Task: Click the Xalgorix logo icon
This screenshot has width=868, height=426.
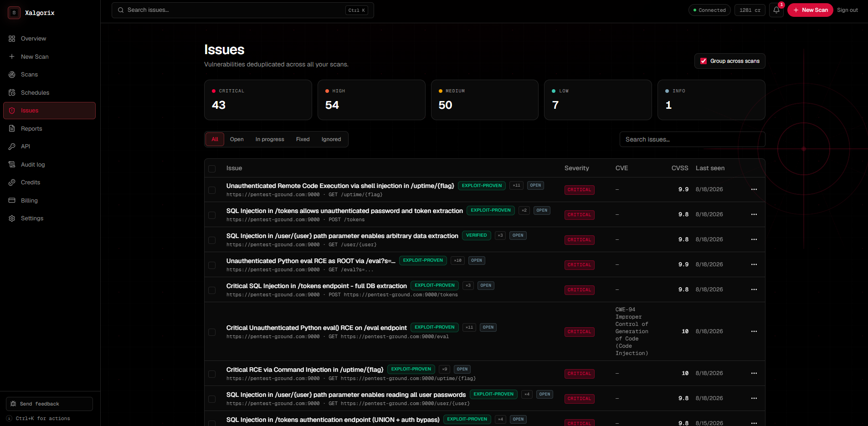Action: (14, 13)
